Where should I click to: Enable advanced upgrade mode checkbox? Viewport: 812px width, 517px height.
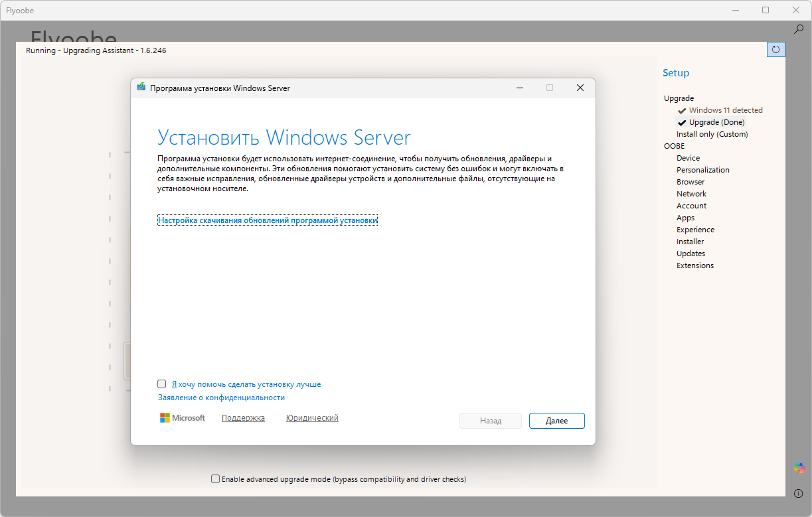tap(215, 479)
